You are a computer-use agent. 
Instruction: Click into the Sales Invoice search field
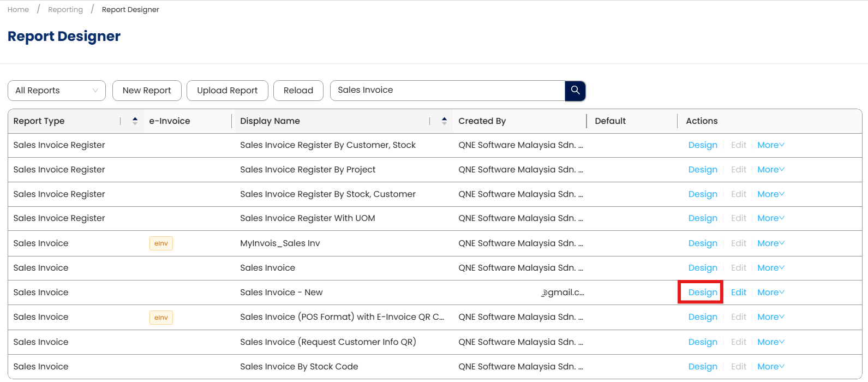[x=447, y=91]
